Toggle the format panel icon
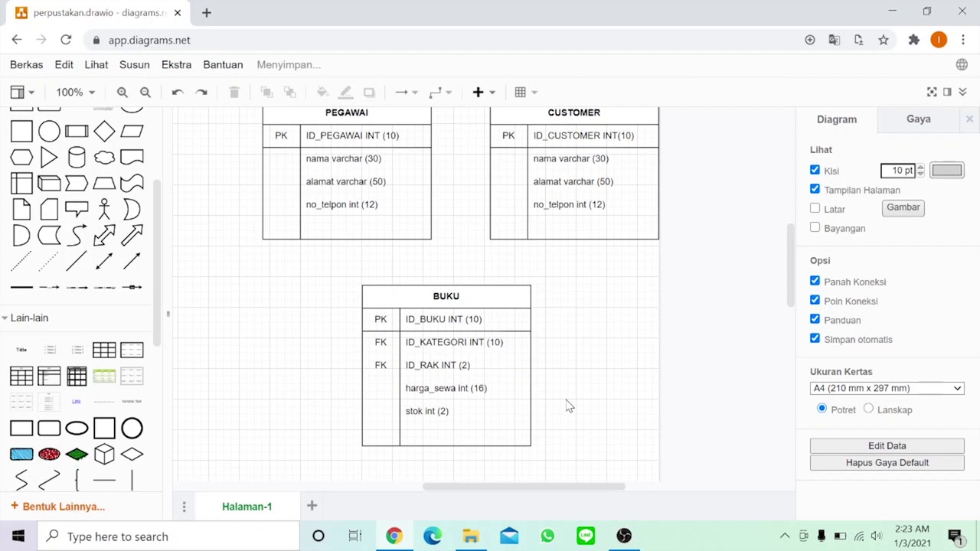Viewport: 980px width, 551px height. 947,92
